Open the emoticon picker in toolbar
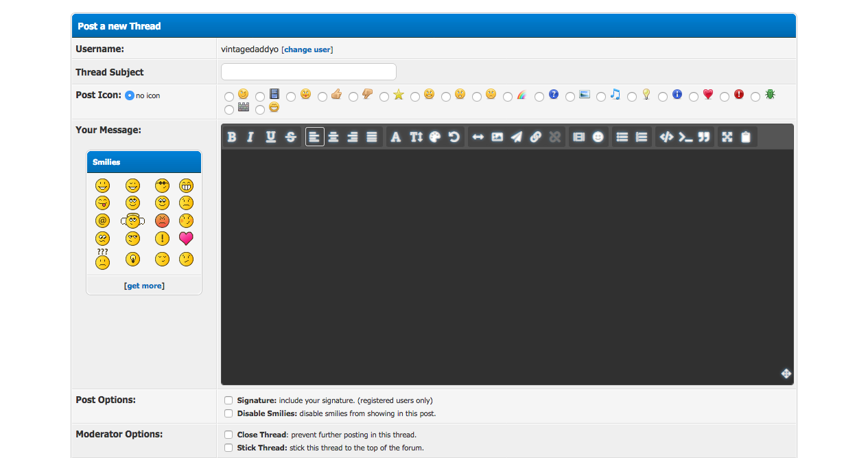868x458 pixels. tap(598, 137)
